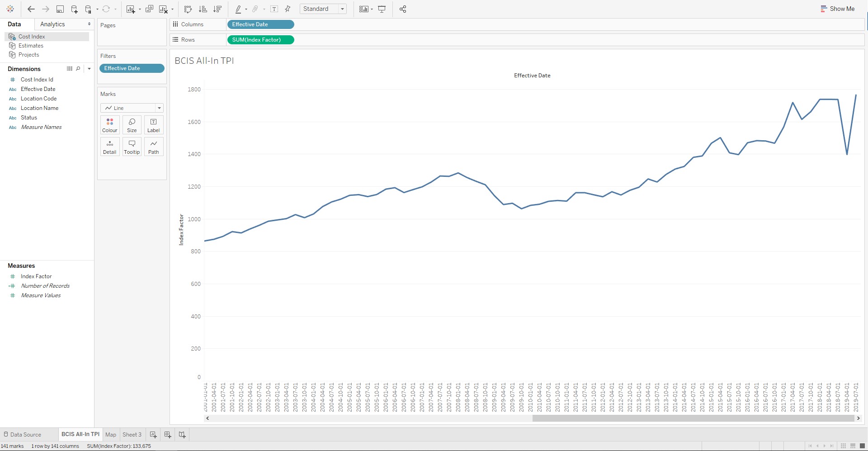Click the Pause Auto Updates icon
The height and width of the screenshot is (451, 868).
point(88,9)
